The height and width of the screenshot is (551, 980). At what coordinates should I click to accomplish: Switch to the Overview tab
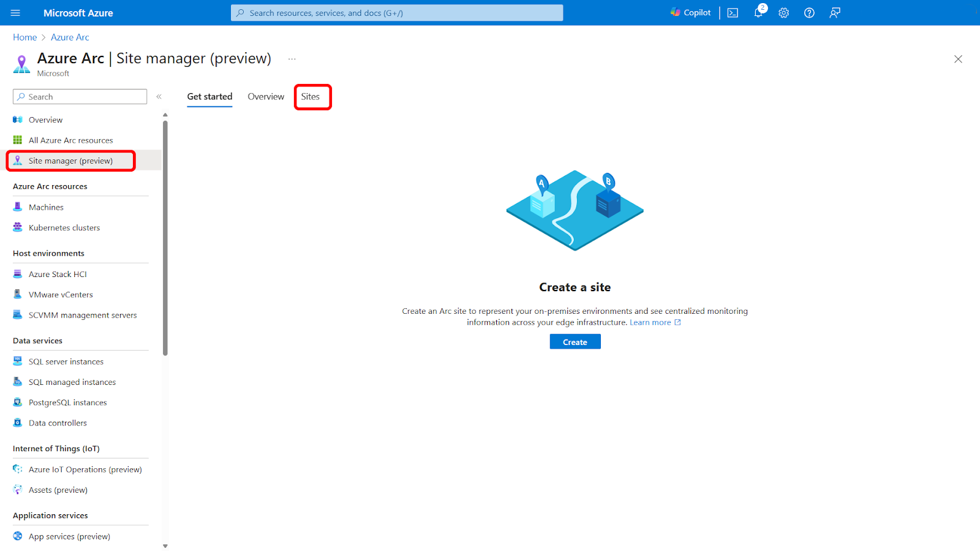tap(266, 97)
